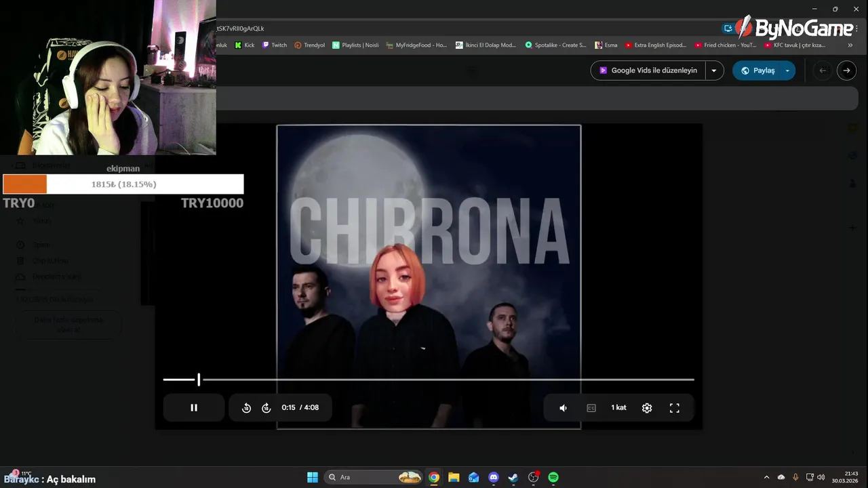The width and height of the screenshot is (868, 488).
Task: Open the Spotalike bookmark
Action: coord(555,45)
